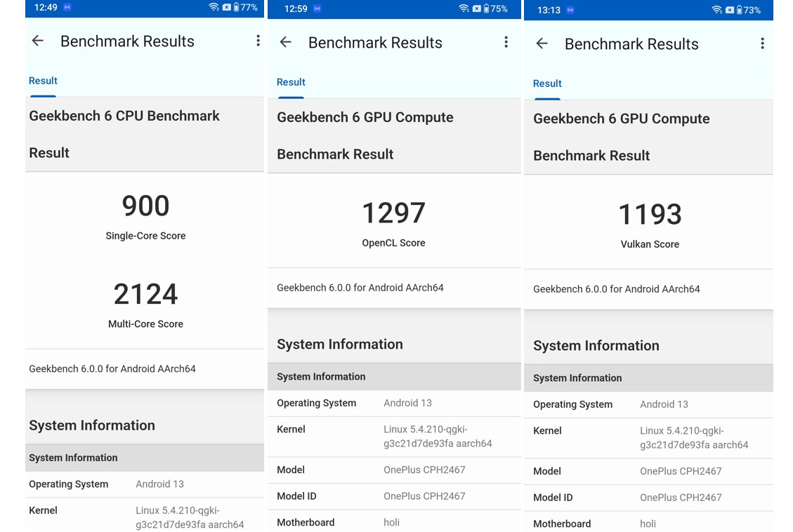This screenshot has height=532, width=793.
Task: Tap large System Information heading on Vulkan screen
Action: [x=596, y=345]
